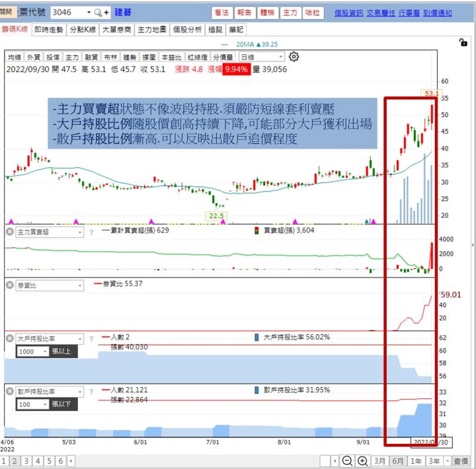Screen dimensions: 476x469
Task: Toggle the 本益比 overlay
Action: point(171,57)
